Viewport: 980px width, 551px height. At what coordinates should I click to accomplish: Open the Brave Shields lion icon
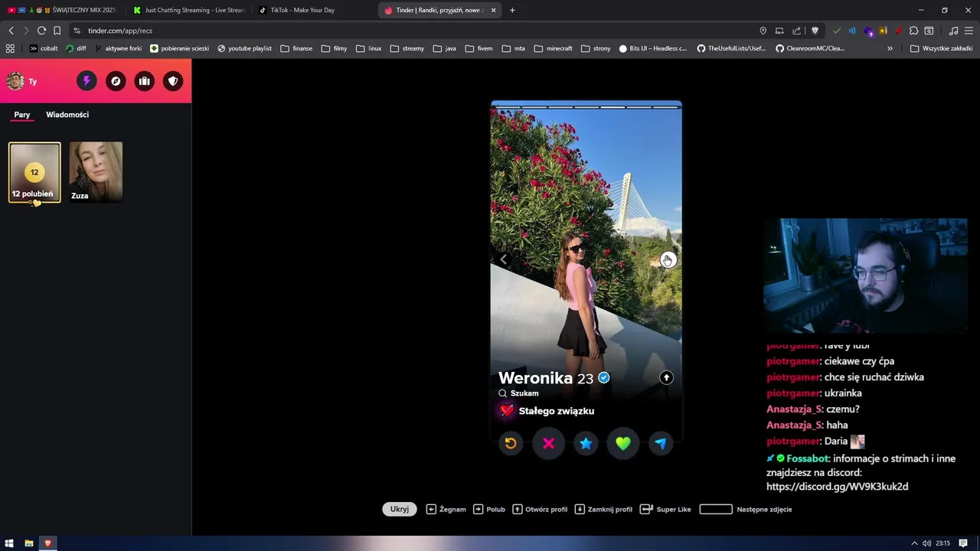815,31
